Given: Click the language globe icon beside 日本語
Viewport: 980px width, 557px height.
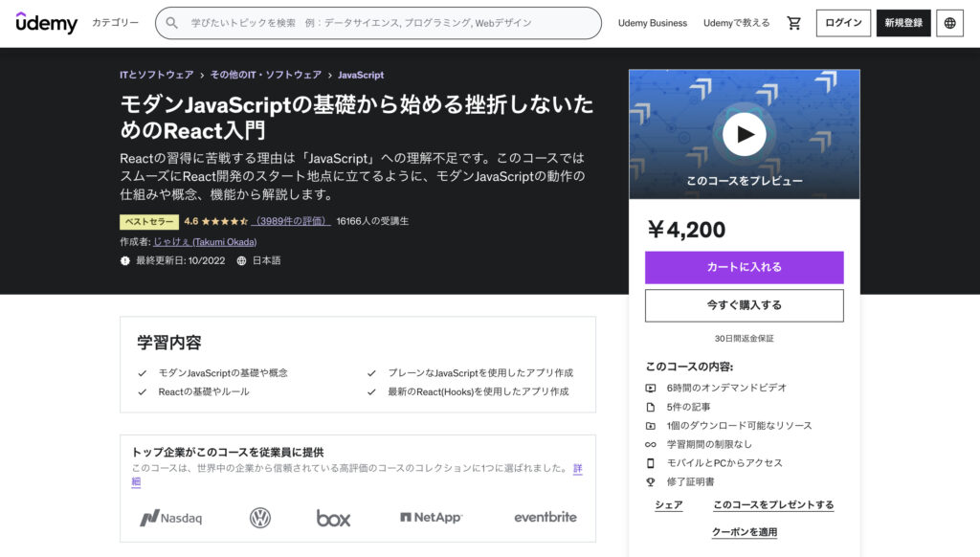Looking at the screenshot, I should click(x=241, y=260).
